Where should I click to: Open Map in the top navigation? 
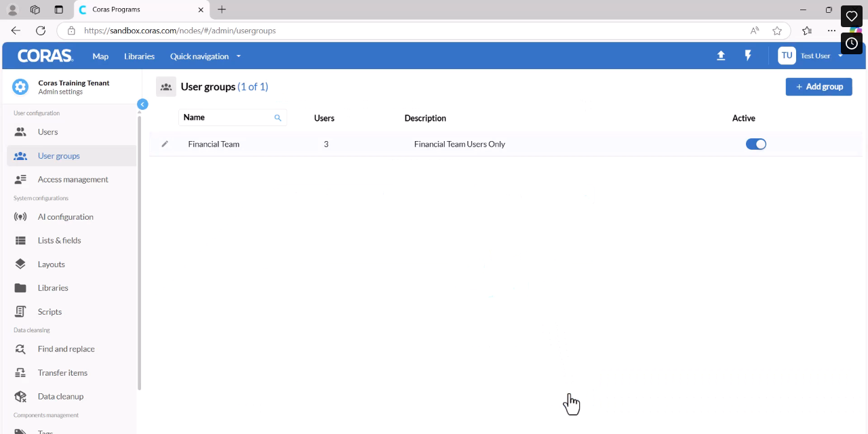pyautogui.click(x=100, y=56)
